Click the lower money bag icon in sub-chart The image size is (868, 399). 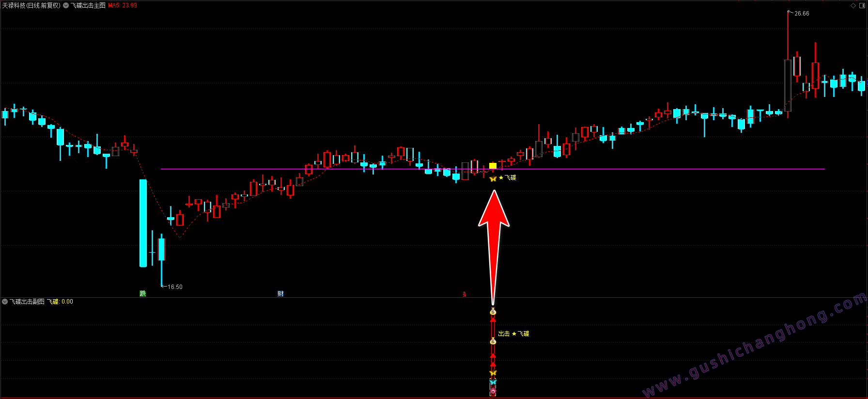coord(493,341)
